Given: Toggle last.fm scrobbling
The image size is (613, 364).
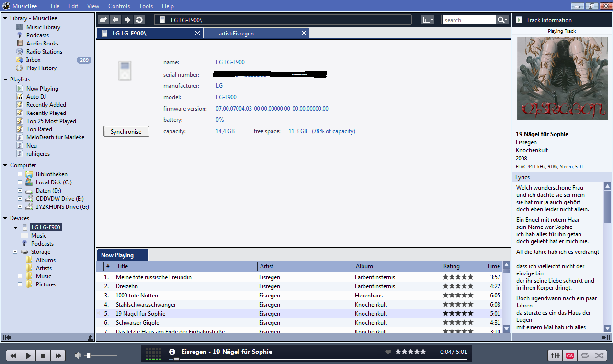Looking at the screenshot, I should point(570,355).
